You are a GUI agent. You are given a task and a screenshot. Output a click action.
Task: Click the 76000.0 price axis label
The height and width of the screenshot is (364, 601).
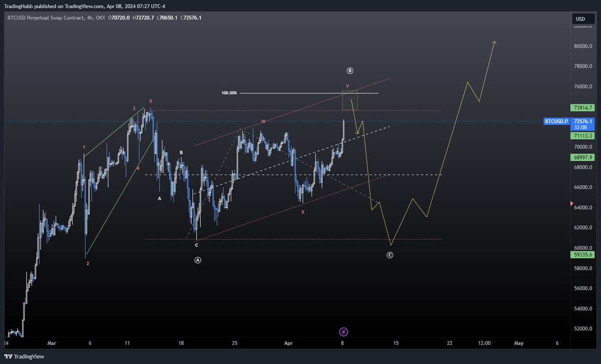(583, 87)
